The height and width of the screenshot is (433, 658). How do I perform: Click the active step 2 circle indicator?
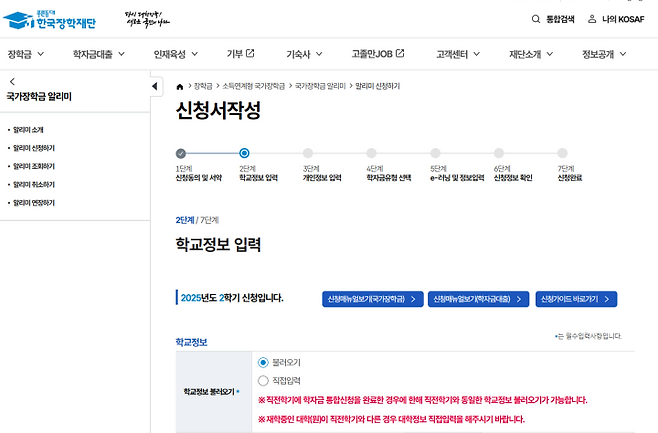point(244,153)
